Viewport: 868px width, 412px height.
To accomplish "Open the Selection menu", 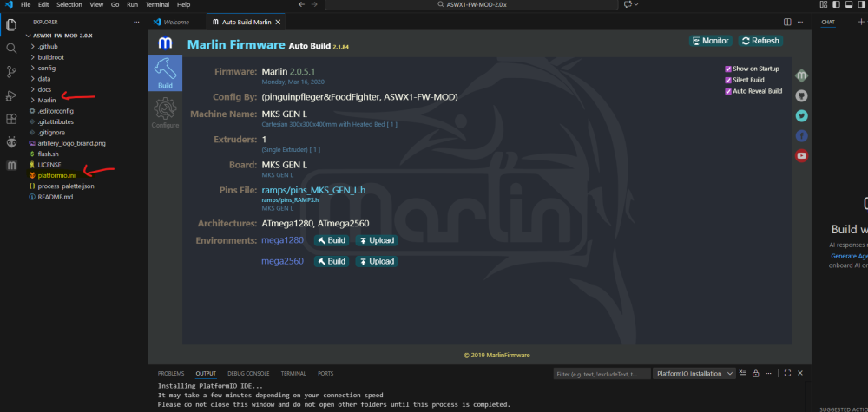I will [x=69, y=4].
